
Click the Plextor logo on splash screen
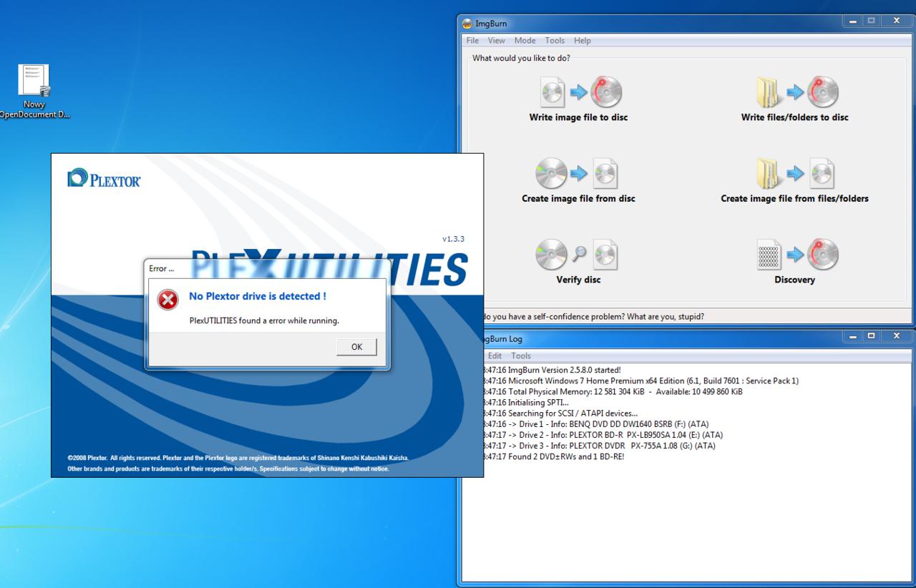pyautogui.click(x=104, y=178)
